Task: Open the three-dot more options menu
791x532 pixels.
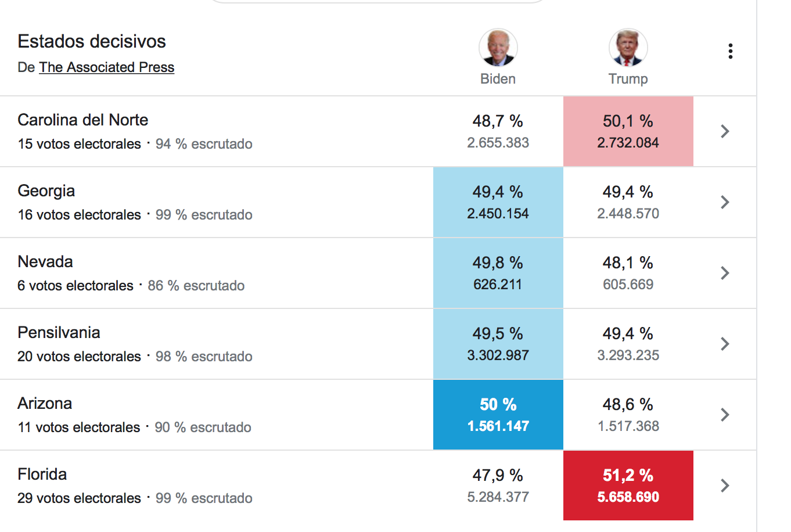Action: tap(730, 51)
